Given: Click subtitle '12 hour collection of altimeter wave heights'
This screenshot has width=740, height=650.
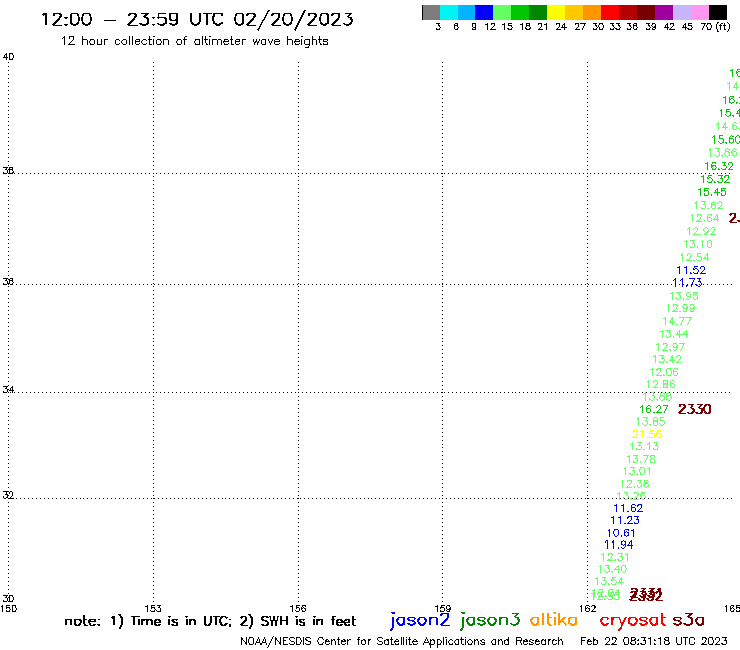Looking at the screenshot, I should [x=194, y=41].
